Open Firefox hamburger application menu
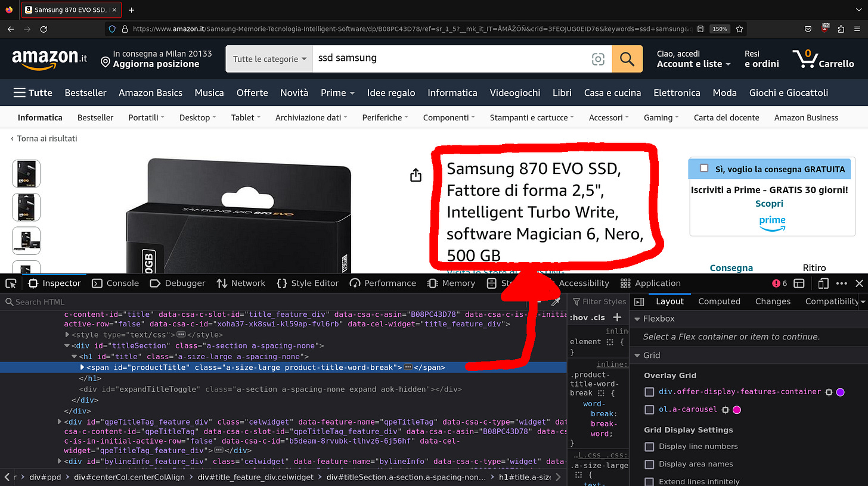The image size is (868, 486). [857, 29]
